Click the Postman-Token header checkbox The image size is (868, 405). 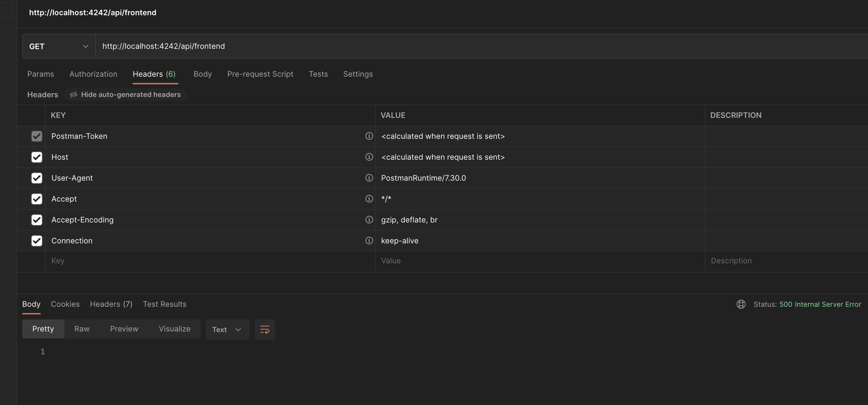tap(37, 136)
